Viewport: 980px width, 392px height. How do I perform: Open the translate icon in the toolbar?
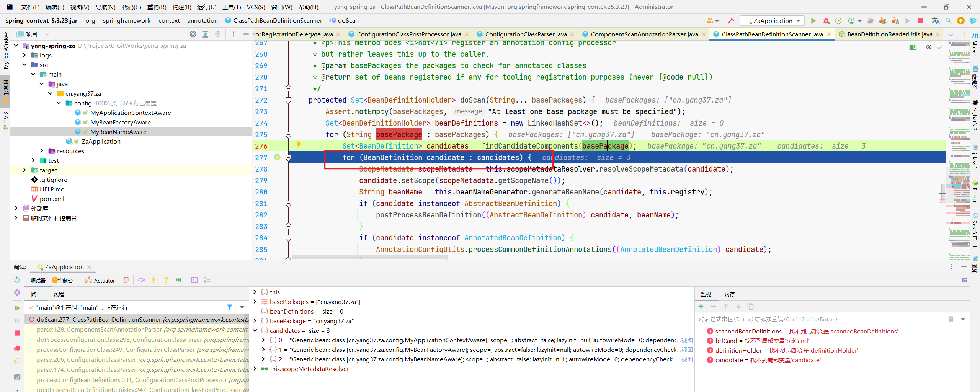point(936,21)
